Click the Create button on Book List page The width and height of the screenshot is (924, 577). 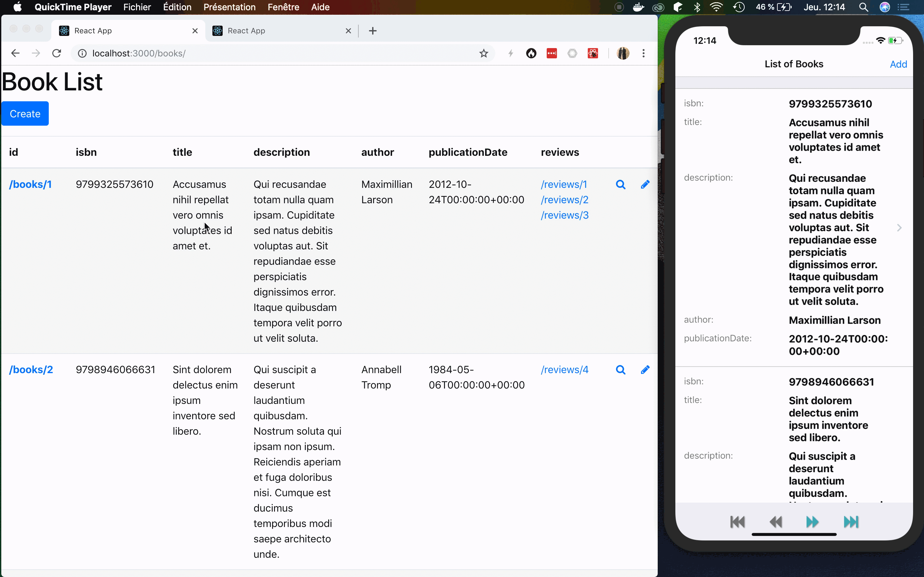click(25, 114)
